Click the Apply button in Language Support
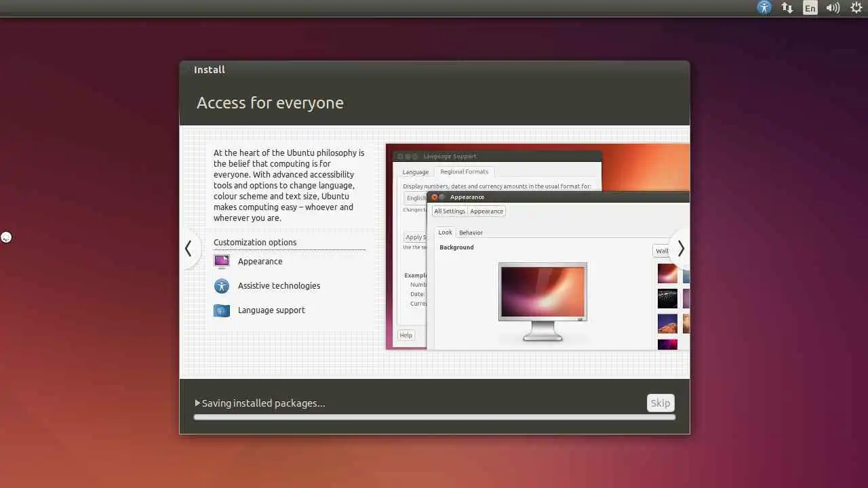868x488 pixels. pos(415,237)
